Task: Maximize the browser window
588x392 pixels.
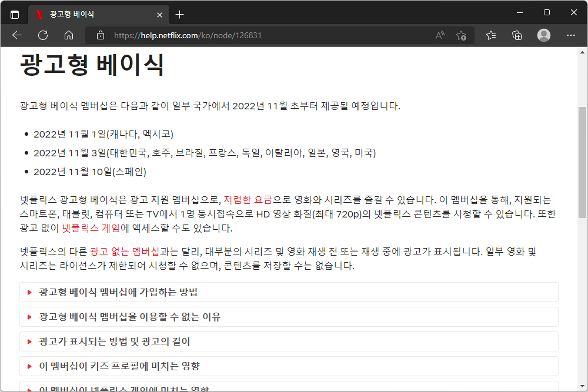Action: point(547,12)
